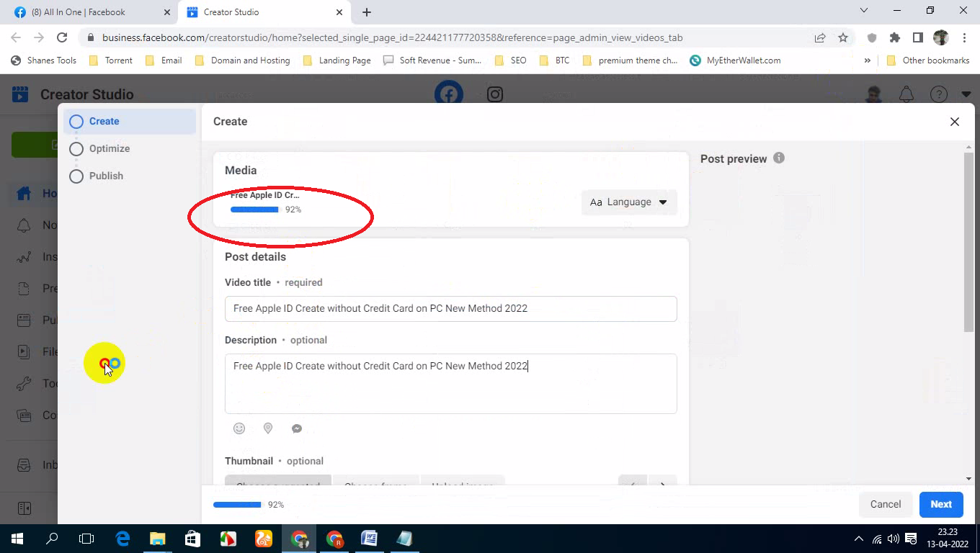Select the Create step in the sidebar
980x553 pixels.
pyautogui.click(x=130, y=121)
